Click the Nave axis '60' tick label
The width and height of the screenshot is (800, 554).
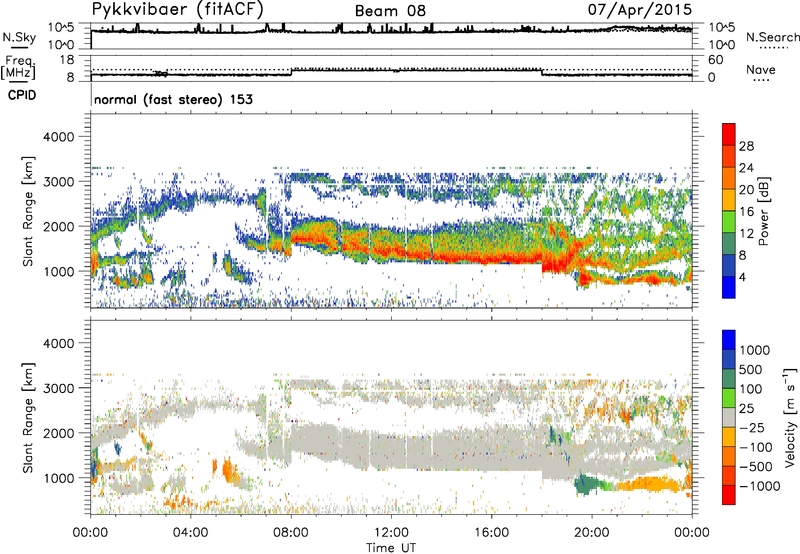(x=715, y=60)
